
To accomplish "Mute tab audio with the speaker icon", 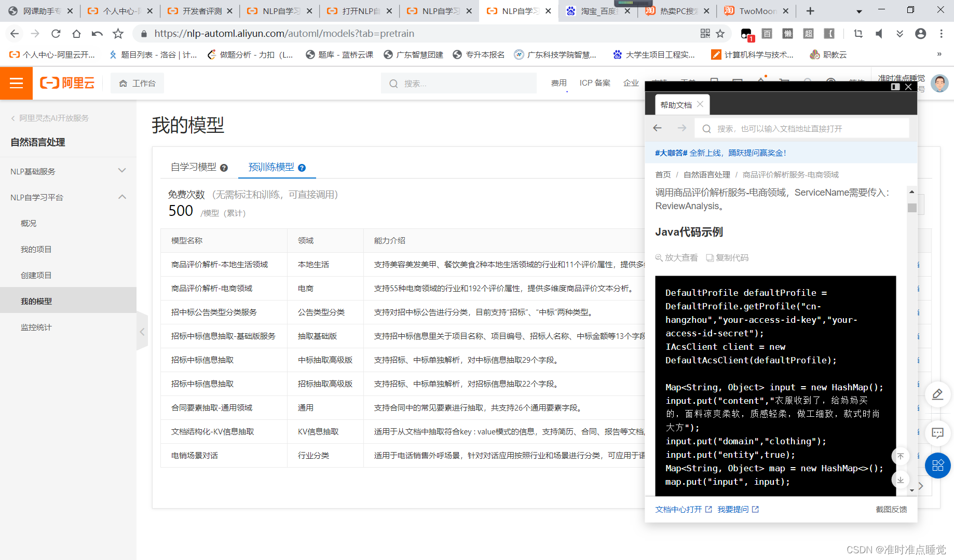I will point(879,33).
